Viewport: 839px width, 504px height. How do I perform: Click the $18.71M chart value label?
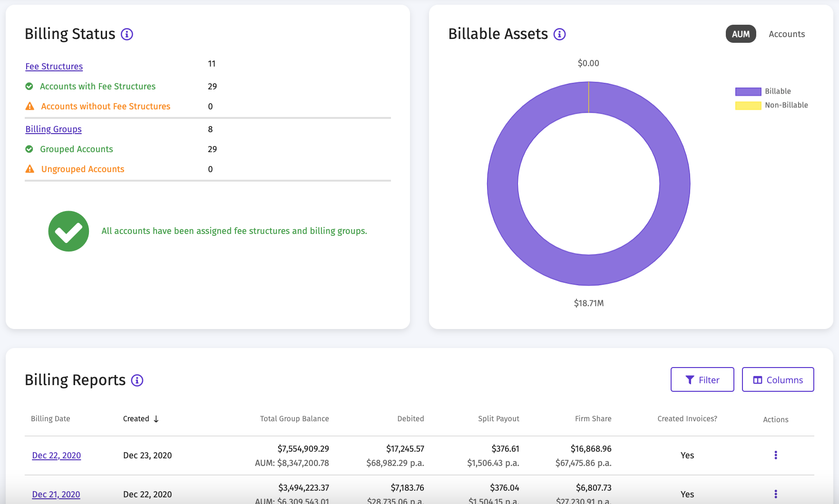click(x=589, y=303)
